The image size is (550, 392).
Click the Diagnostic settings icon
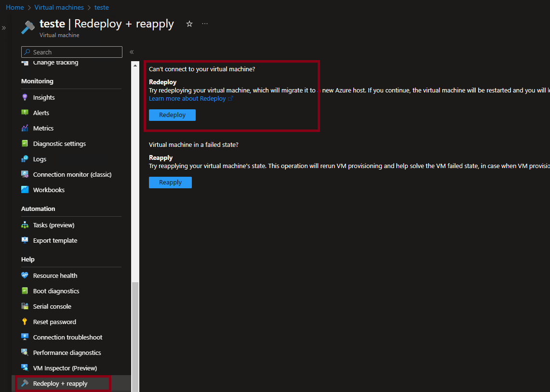point(25,144)
